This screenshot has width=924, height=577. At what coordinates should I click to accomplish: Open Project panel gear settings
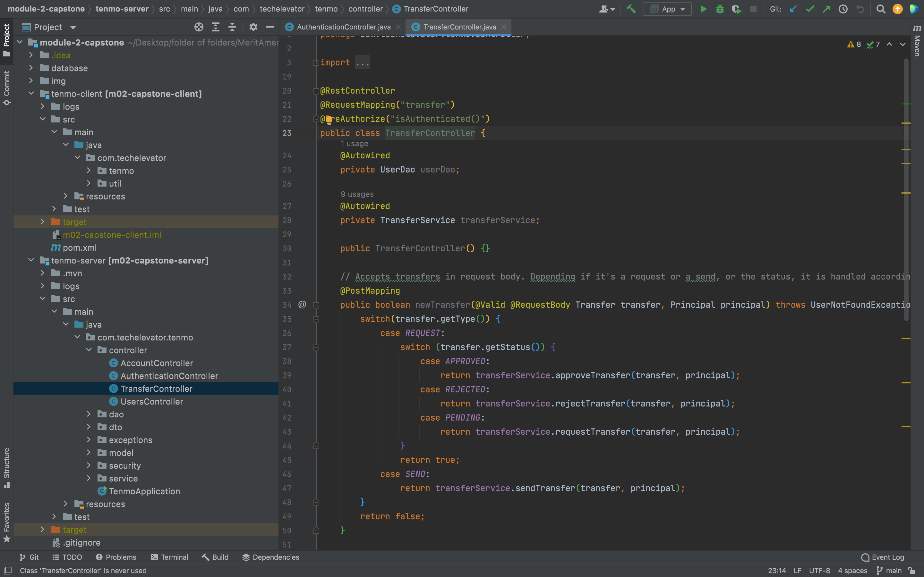tap(253, 27)
